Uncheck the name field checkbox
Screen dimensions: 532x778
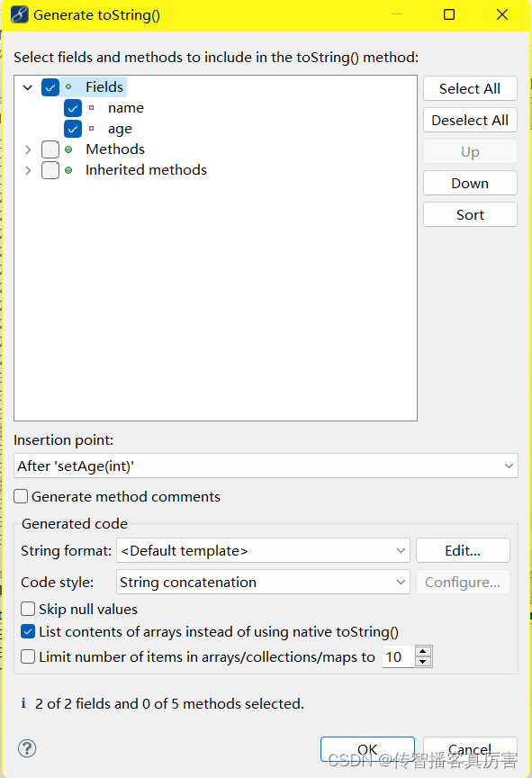pyautogui.click(x=72, y=108)
